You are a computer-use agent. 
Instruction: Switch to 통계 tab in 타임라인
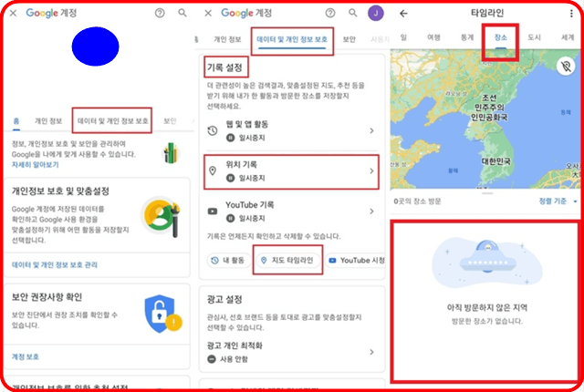[467, 37]
